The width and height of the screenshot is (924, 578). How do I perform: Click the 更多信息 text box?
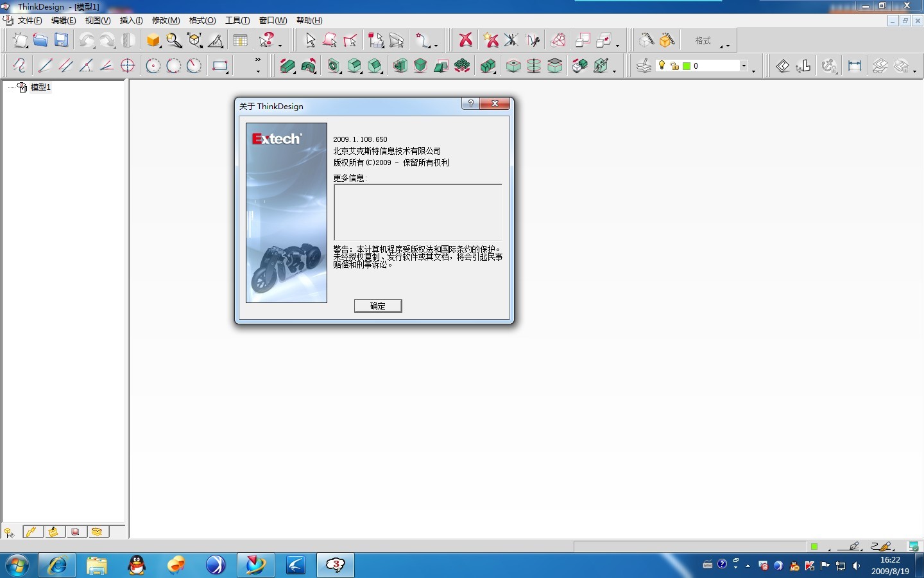(418, 213)
